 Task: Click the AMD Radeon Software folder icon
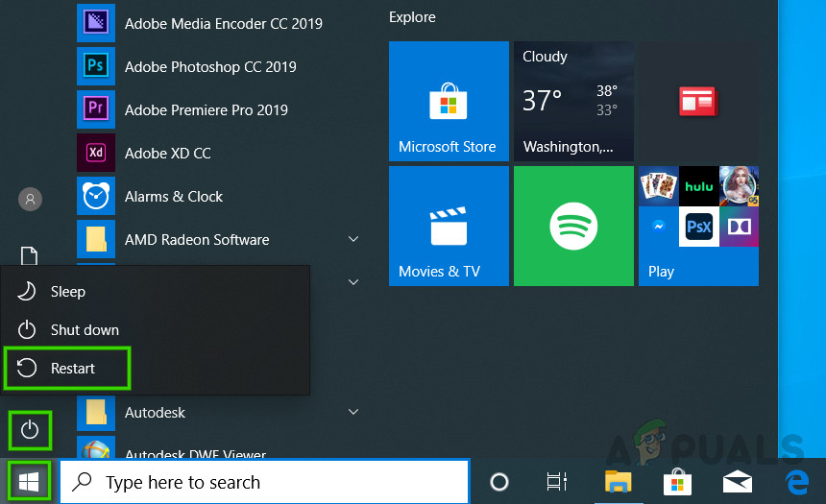(96, 239)
